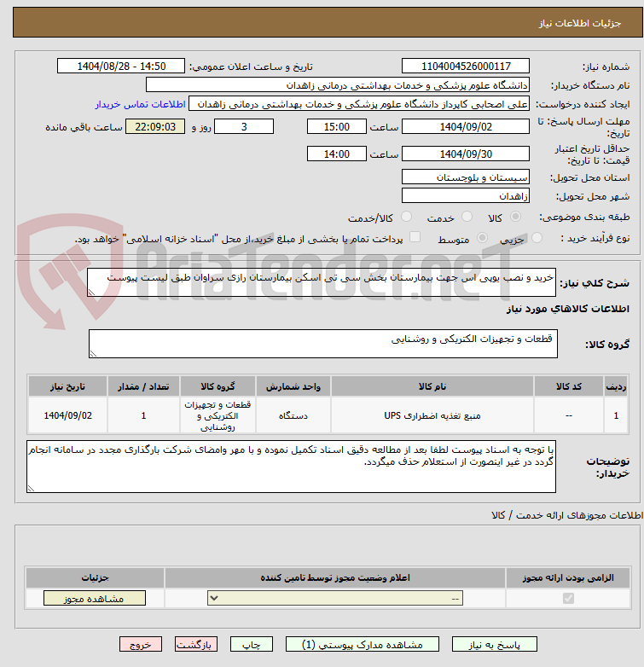This screenshot has width=644, height=667.
Task: Toggle the الزامی بودن ارائه مجوز checkbox
Action: tap(568, 599)
